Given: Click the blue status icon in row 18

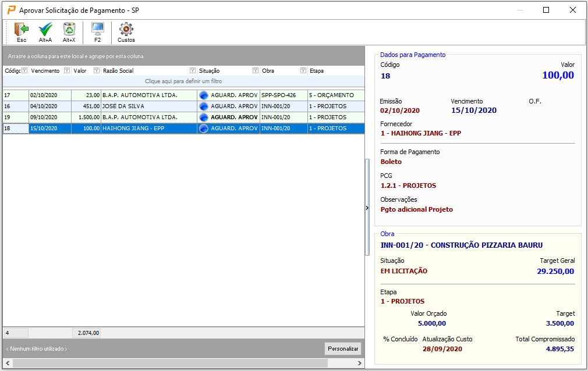Looking at the screenshot, I should [204, 129].
